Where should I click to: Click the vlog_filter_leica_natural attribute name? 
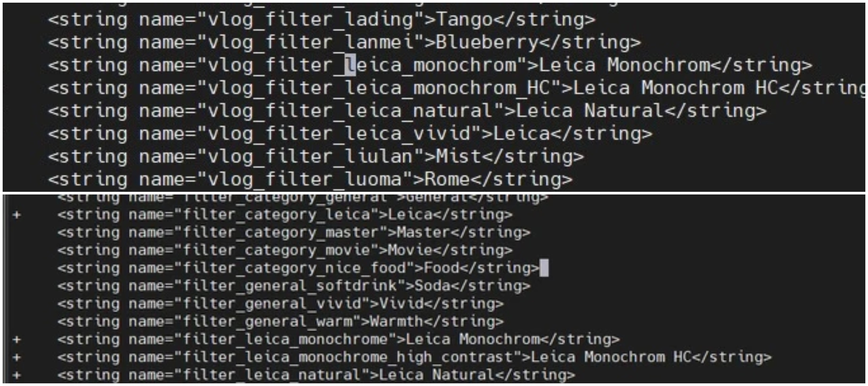pyautogui.click(x=350, y=111)
